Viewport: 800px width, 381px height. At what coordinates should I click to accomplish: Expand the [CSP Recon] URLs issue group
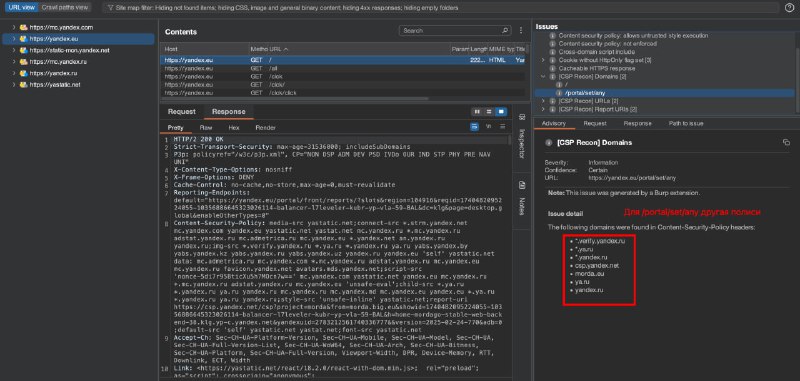pos(543,101)
